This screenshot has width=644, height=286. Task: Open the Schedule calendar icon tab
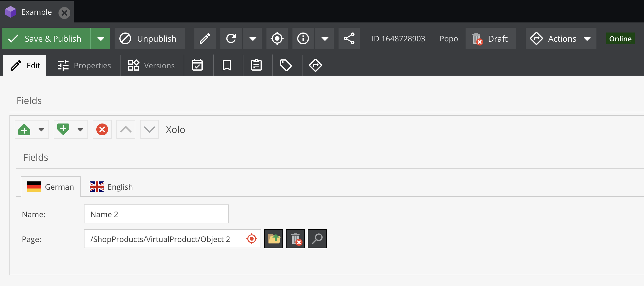click(x=198, y=65)
